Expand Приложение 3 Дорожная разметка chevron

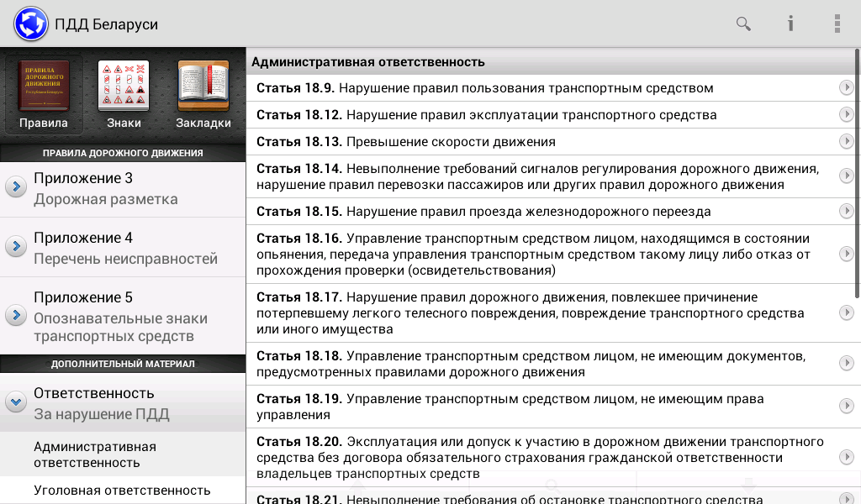(16, 187)
